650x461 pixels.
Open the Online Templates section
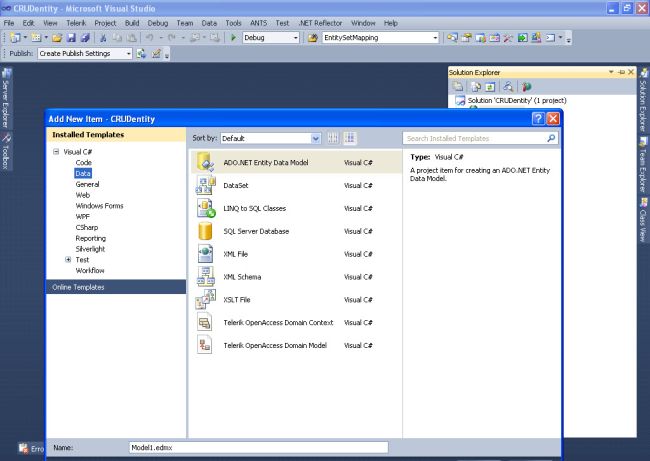78,288
